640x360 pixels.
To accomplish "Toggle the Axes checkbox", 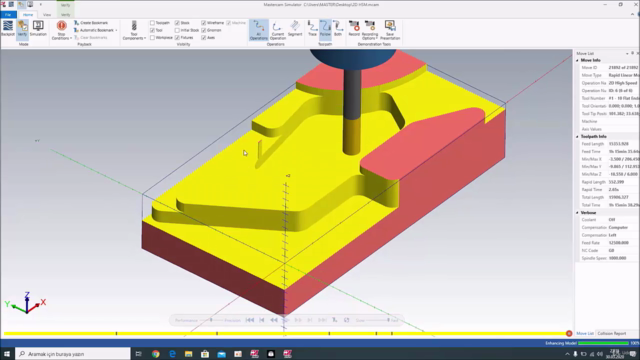I will 204,38.
